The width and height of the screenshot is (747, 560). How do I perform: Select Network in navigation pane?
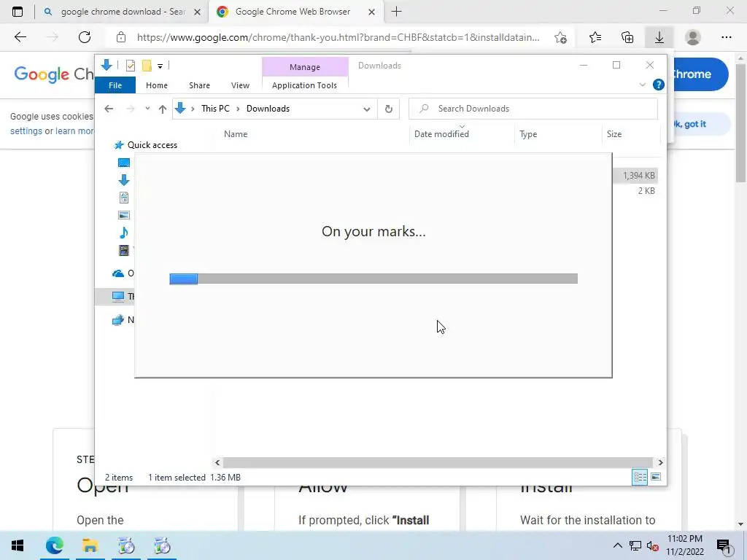click(118, 320)
